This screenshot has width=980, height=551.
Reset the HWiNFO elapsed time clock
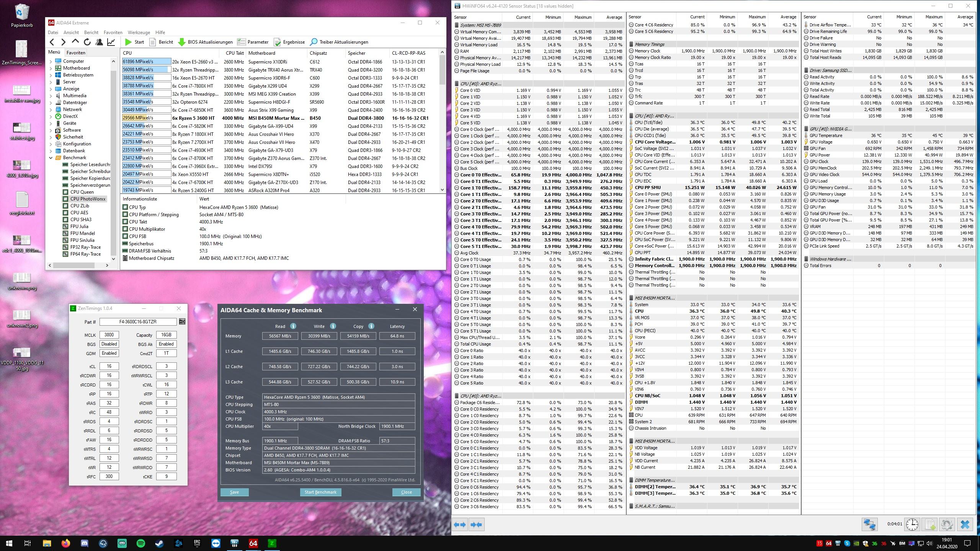click(912, 524)
